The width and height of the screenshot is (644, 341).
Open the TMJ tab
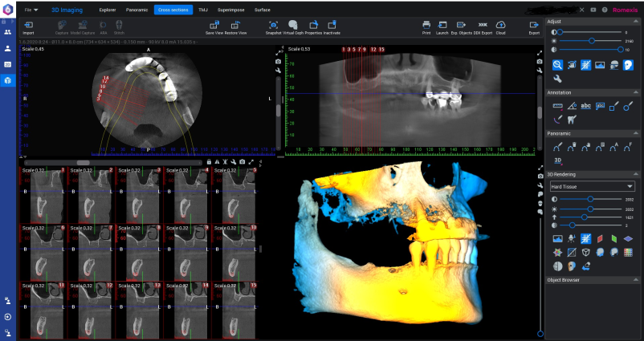pos(203,10)
